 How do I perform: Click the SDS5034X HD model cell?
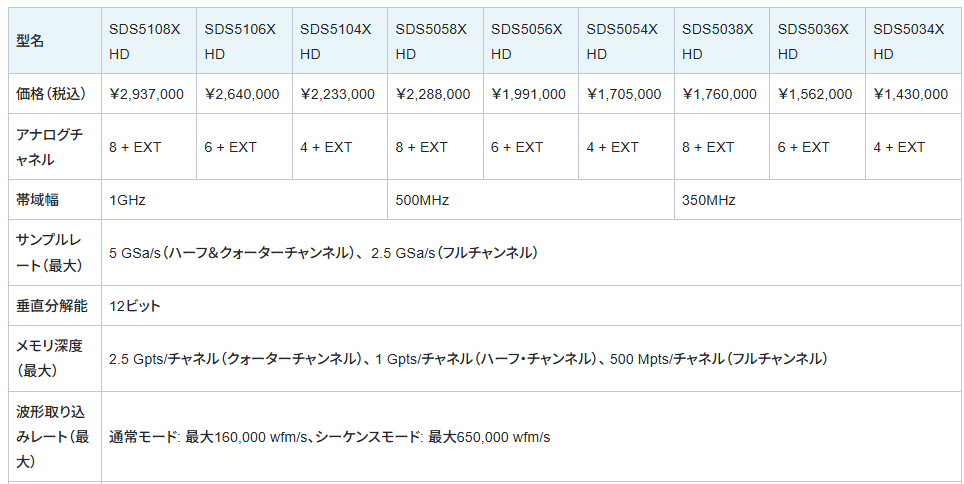[909, 41]
